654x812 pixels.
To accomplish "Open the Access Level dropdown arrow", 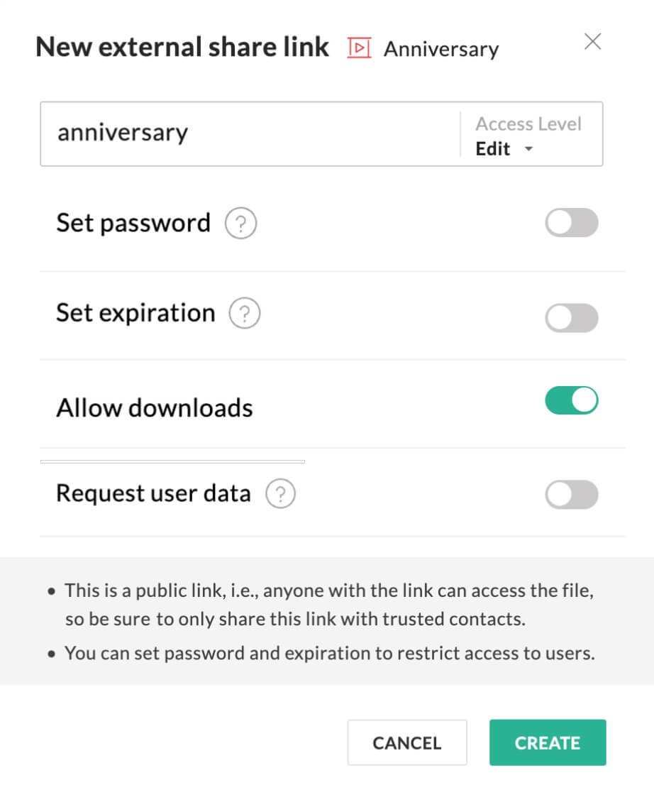I will [x=528, y=149].
